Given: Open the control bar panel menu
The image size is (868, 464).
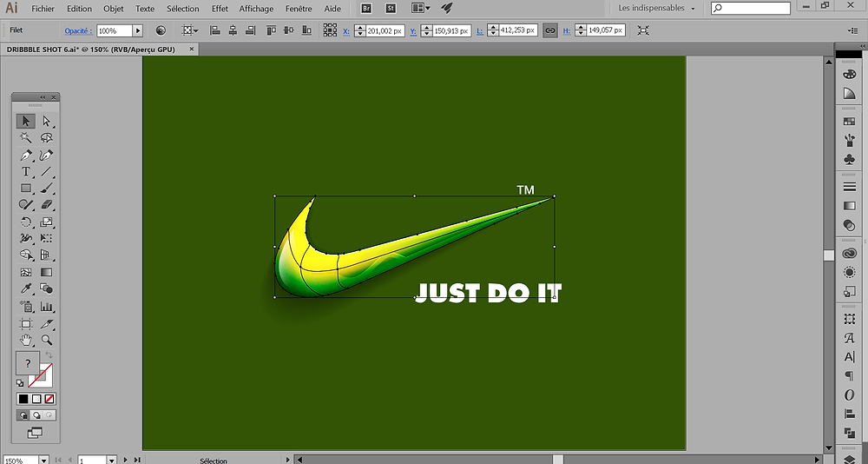Looking at the screenshot, I should pyautogui.click(x=852, y=30).
